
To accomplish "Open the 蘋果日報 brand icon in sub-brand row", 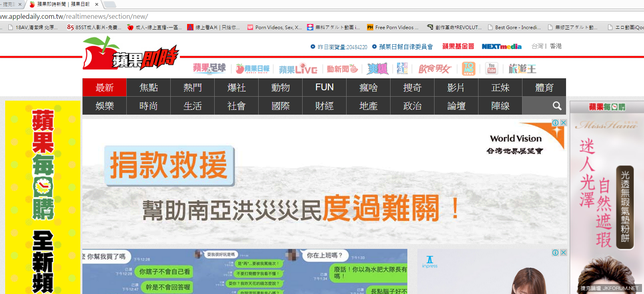I will tap(253, 69).
